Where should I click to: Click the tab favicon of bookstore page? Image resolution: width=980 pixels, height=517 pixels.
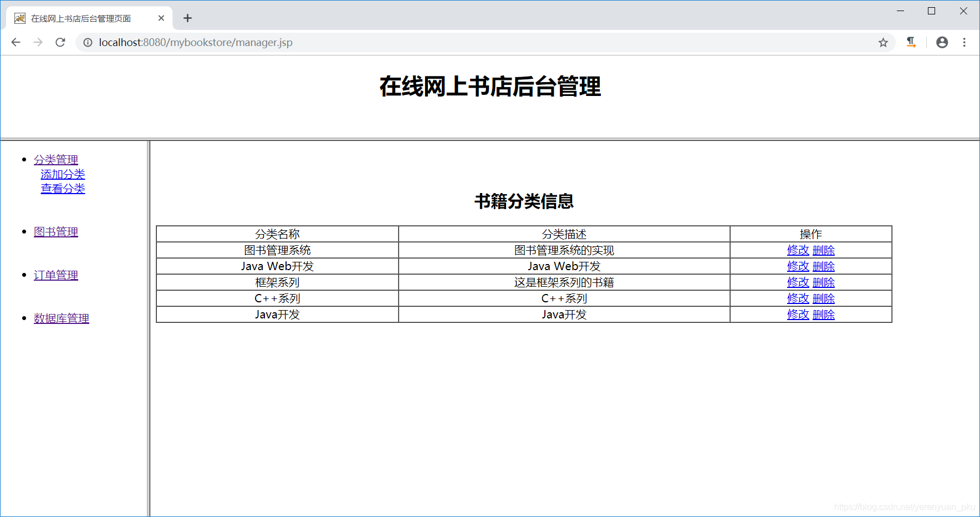coord(20,18)
